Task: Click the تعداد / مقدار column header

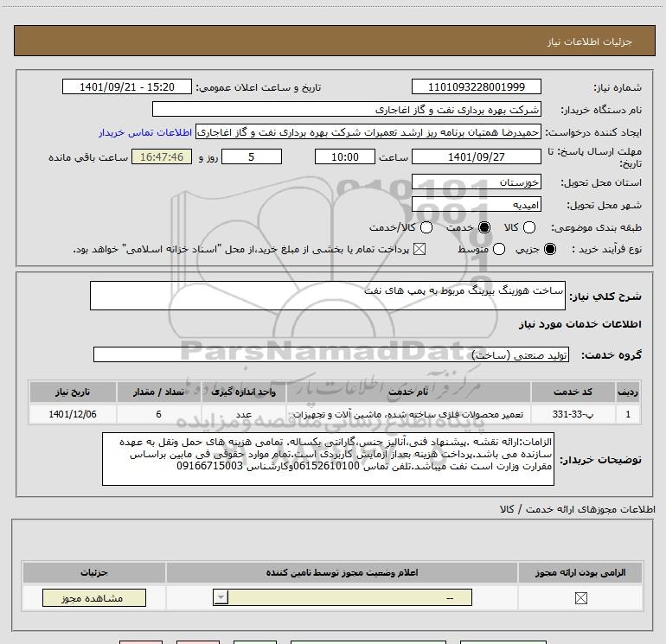Action: tap(158, 392)
